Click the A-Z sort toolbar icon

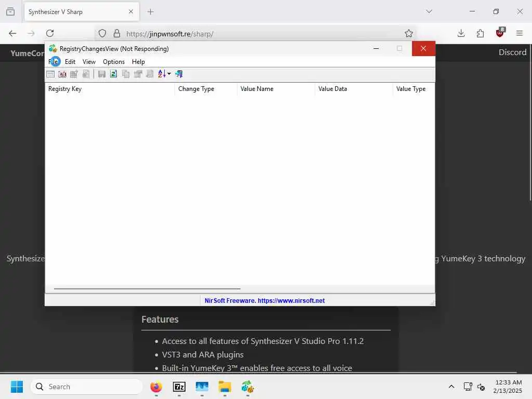pyautogui.click(x=162, y=74)
